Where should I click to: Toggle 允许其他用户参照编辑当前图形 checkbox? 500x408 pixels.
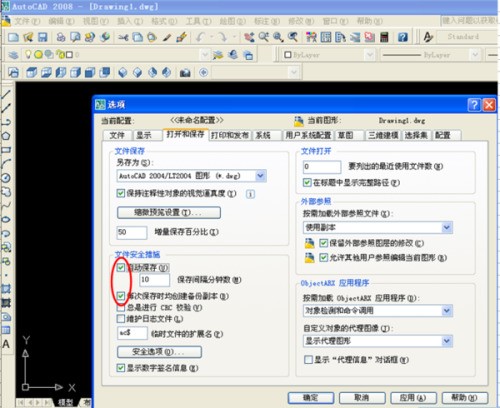323,258
